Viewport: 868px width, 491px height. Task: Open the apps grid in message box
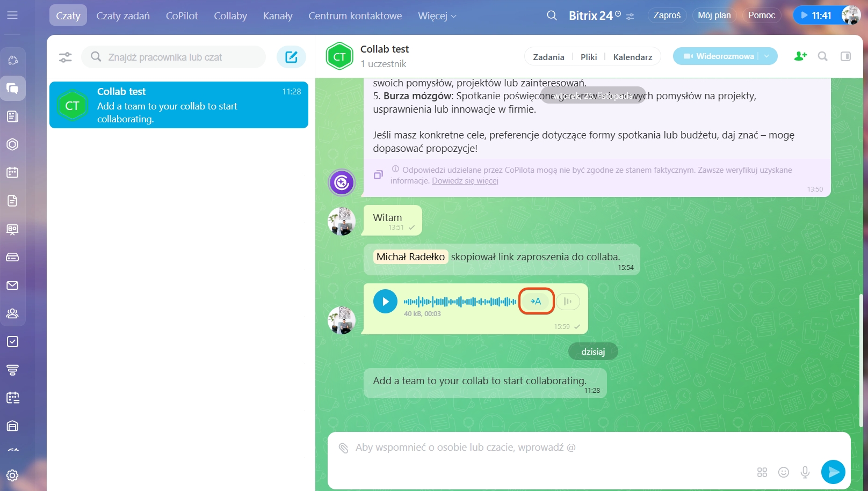click(x=762, y=472)
